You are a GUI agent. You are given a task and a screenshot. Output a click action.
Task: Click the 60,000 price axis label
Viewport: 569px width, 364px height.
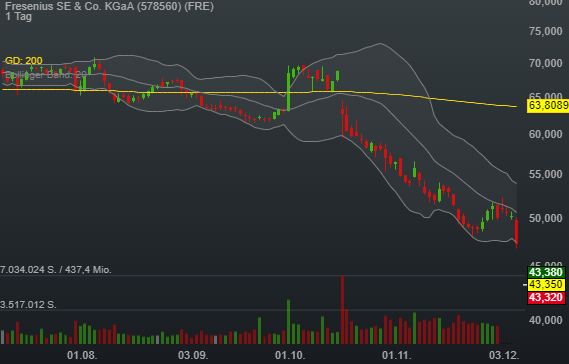click(x=545, y=134)
